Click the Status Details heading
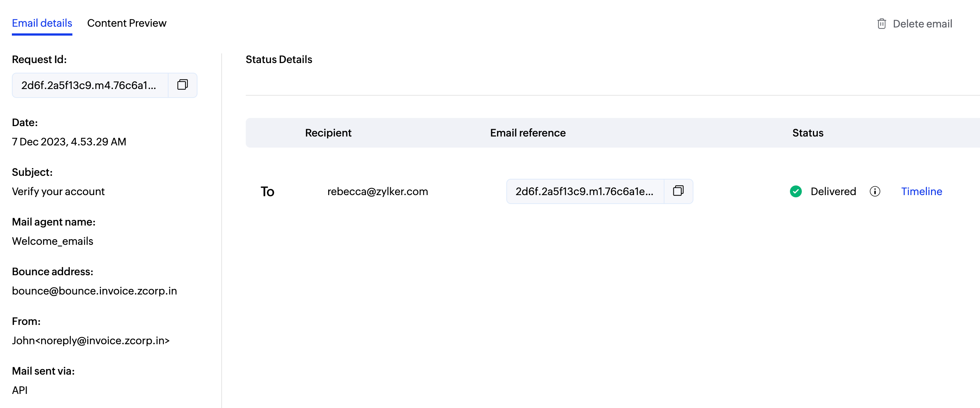This screenshot has height=408, width=980. click(279, 59)
